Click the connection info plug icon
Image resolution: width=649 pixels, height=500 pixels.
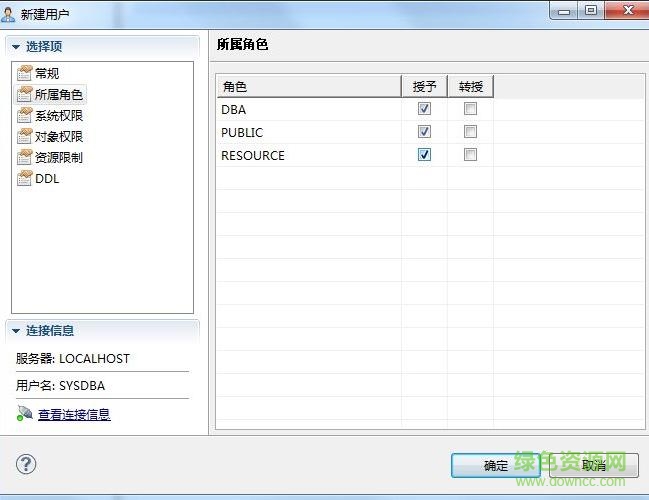[24, 414]
